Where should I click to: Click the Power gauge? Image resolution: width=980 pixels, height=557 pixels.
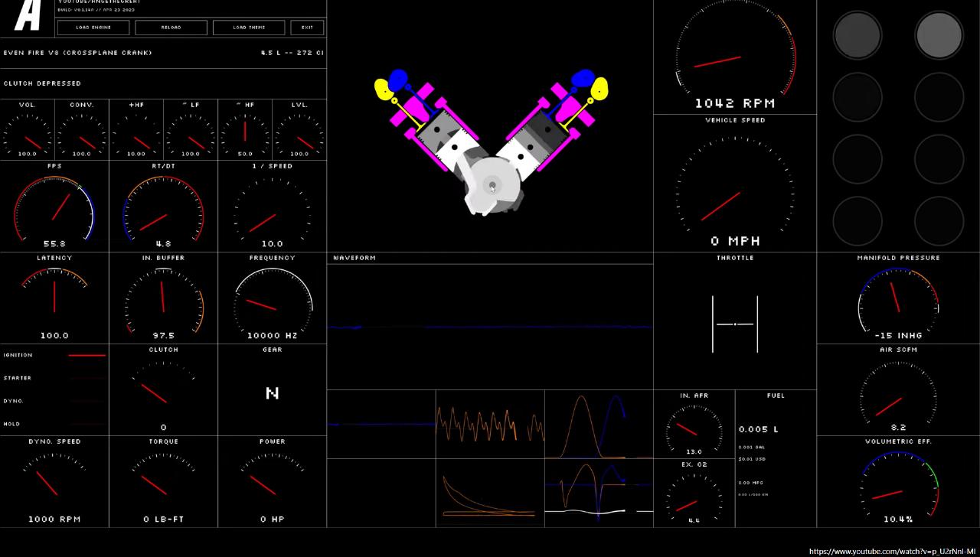[272, 482]
